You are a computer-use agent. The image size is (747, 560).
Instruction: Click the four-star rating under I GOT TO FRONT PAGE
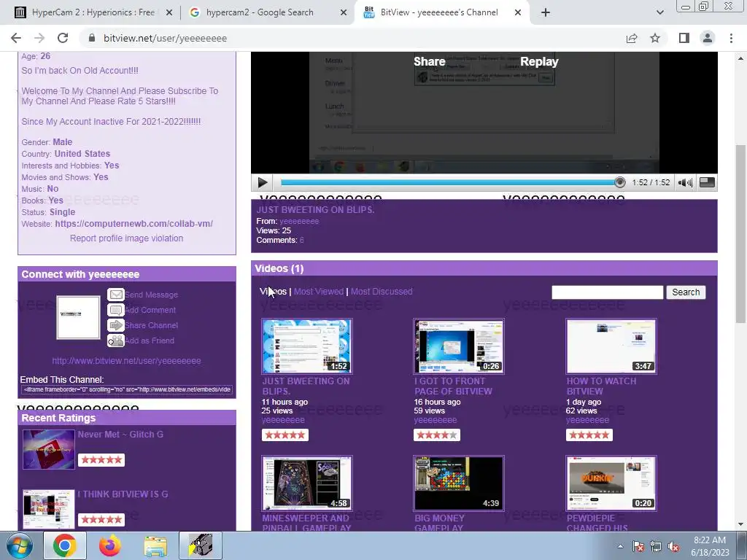pyautogui.click(x=437, y=435)
